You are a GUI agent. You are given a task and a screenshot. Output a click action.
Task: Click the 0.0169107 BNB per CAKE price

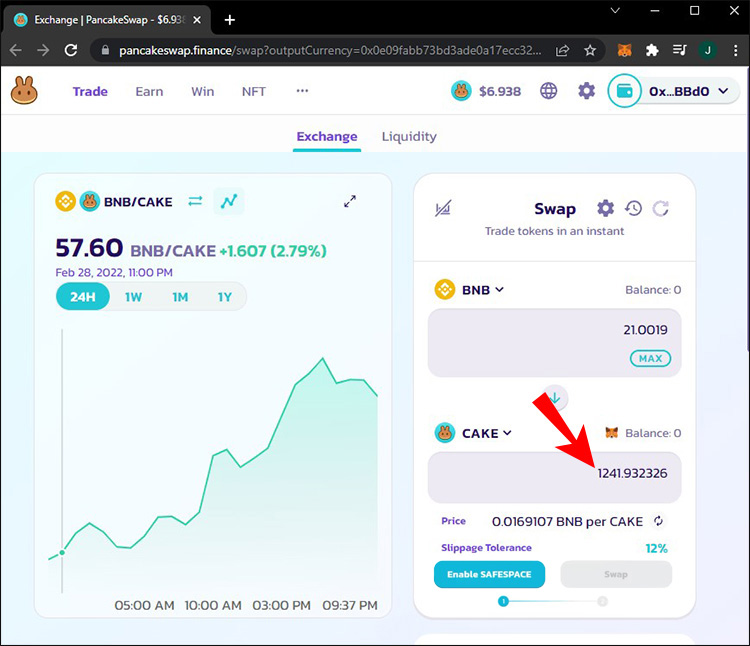(567, 522)
